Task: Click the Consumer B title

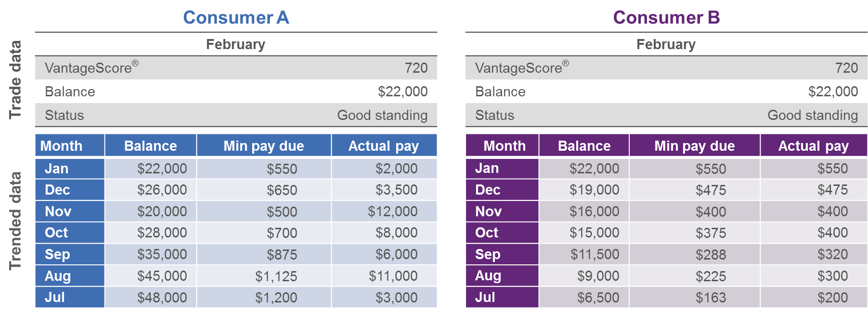Action: 666,18
